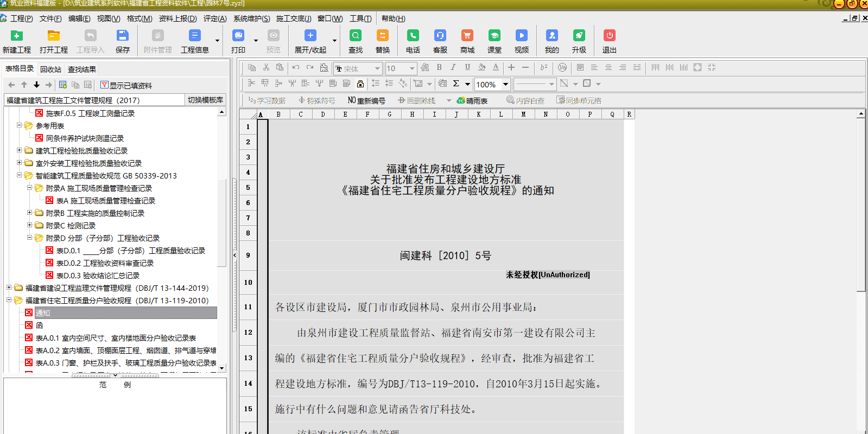Image resolution: width=868 pixels, height=434 pixels.
Task: Open the zoom percentage dropdown showing 100%
Action: pyautogui.click(x=505, y=84)
